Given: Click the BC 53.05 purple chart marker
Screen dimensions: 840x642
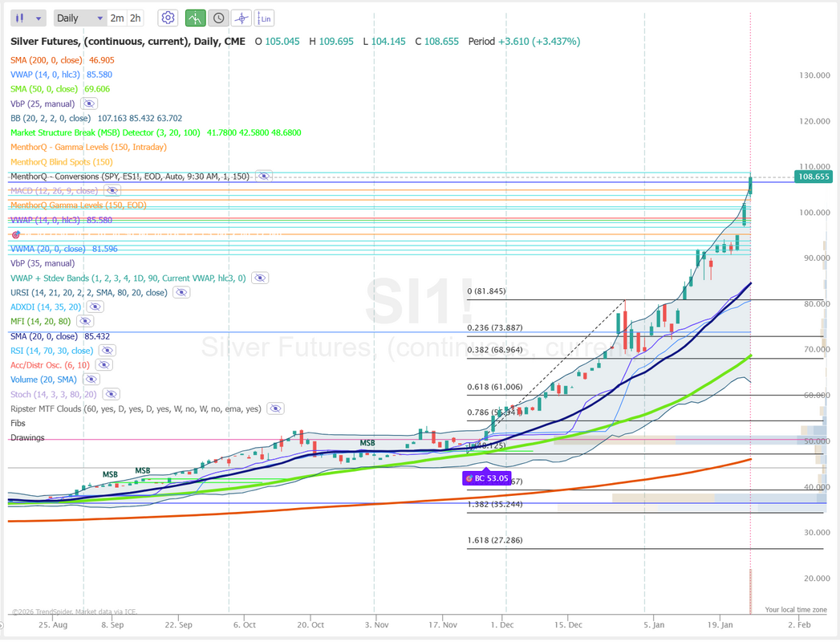Looking at the screenshot, I should coord(486,478).
